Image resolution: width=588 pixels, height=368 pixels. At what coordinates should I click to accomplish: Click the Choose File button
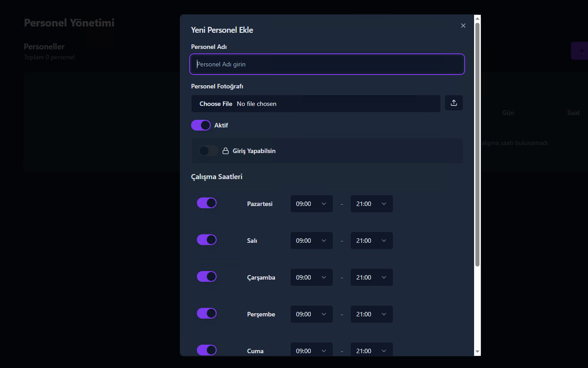pos(216,104)
